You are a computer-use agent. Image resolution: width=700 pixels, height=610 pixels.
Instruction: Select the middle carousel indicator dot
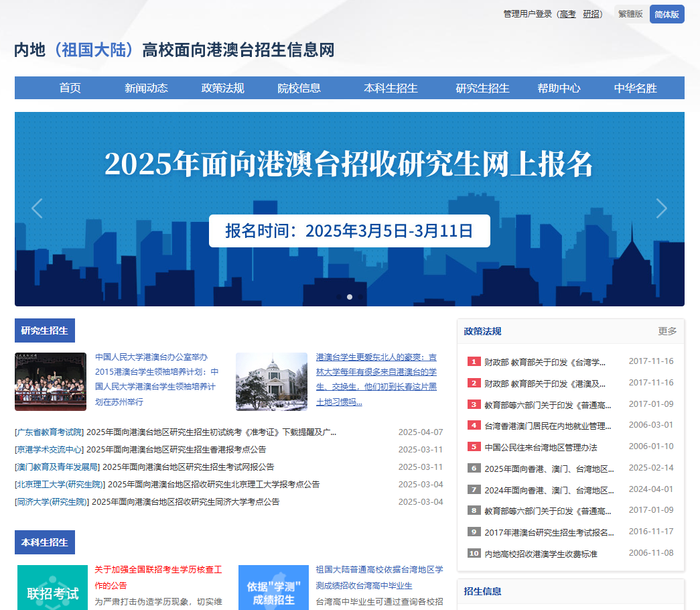pyautogui.click(x=350, y=296)
